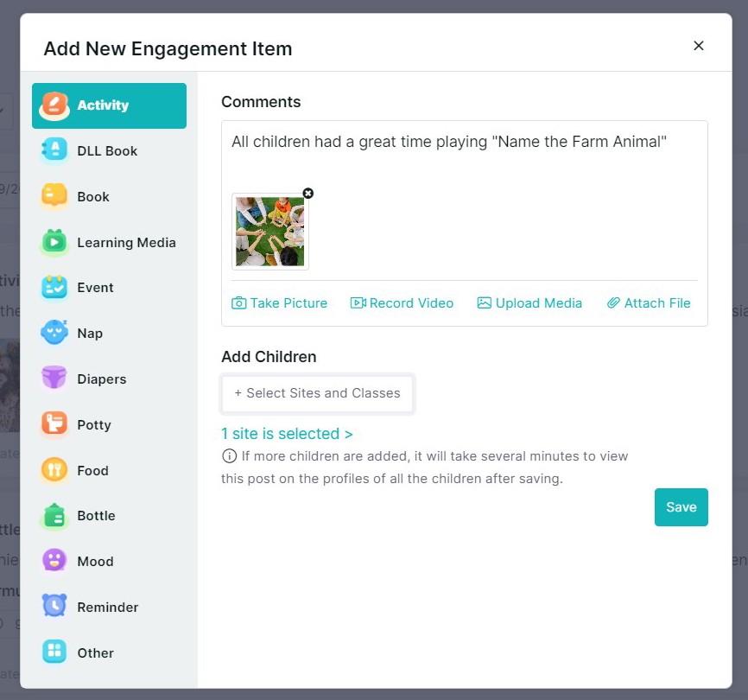Click the Upload Media link text
The image size is (748, 700).
[539, 303]
